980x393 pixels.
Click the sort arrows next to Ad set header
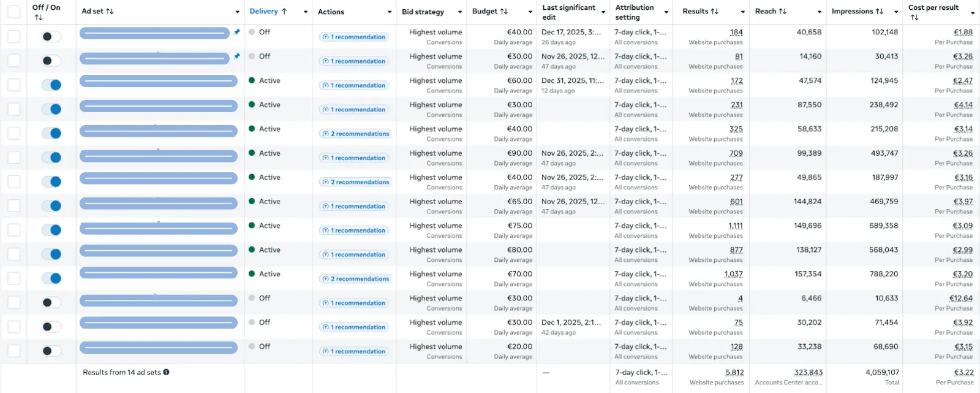point(110,12)
